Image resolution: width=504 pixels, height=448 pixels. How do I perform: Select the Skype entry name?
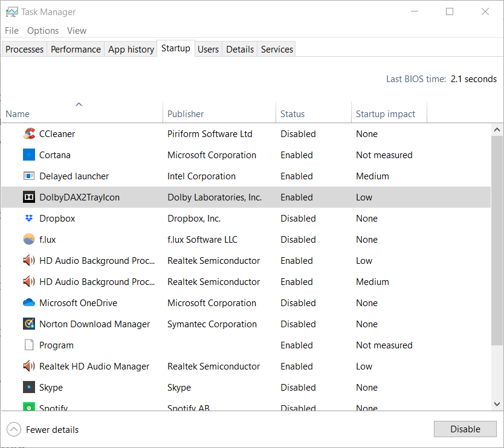point(51,387)
